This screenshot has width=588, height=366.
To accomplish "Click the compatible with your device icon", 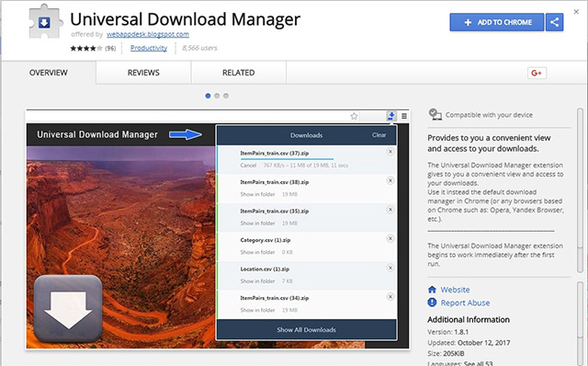I will coord(435,115).
